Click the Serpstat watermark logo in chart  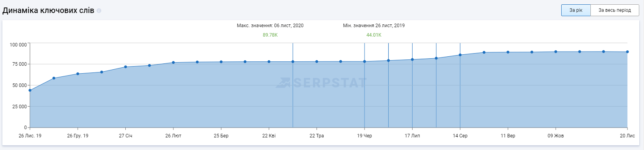click(321, 83)
